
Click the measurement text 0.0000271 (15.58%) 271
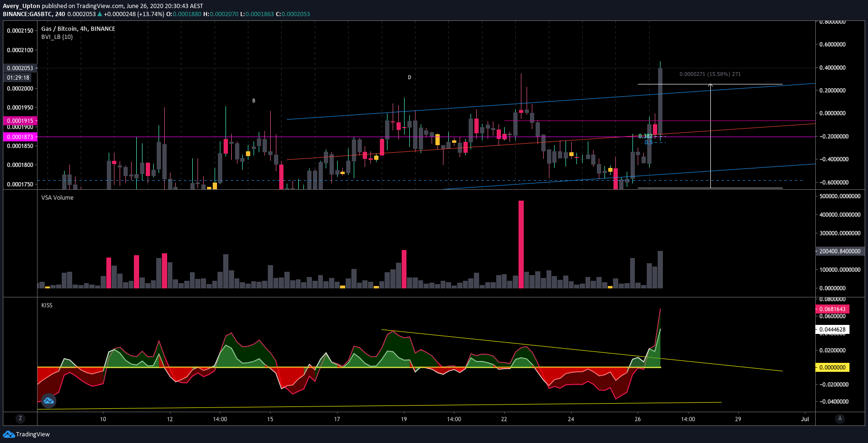pos(710,74)
